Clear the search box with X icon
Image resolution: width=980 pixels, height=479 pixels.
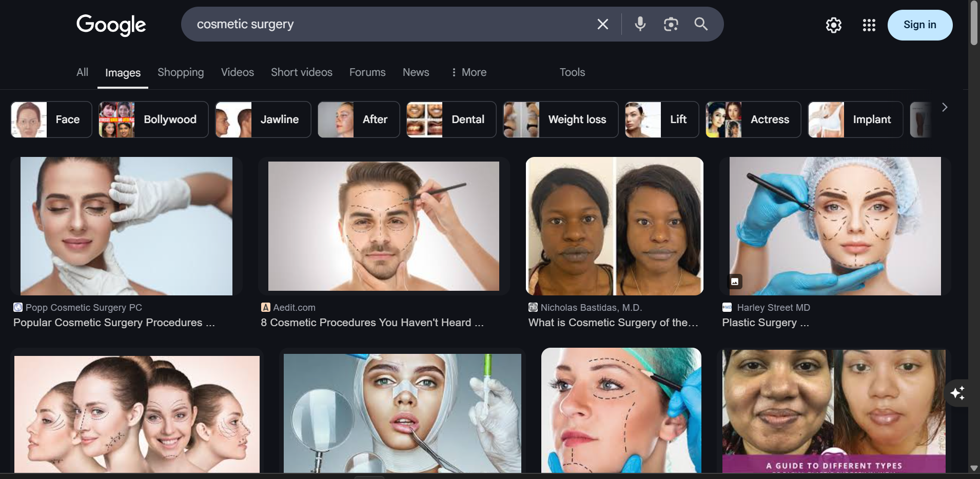coord(602,24)
